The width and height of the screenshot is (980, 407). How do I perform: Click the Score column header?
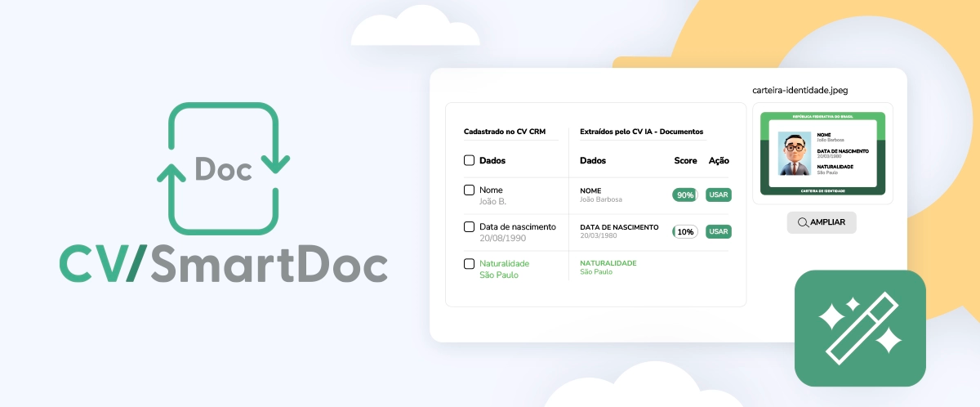(x=685, y=161)
